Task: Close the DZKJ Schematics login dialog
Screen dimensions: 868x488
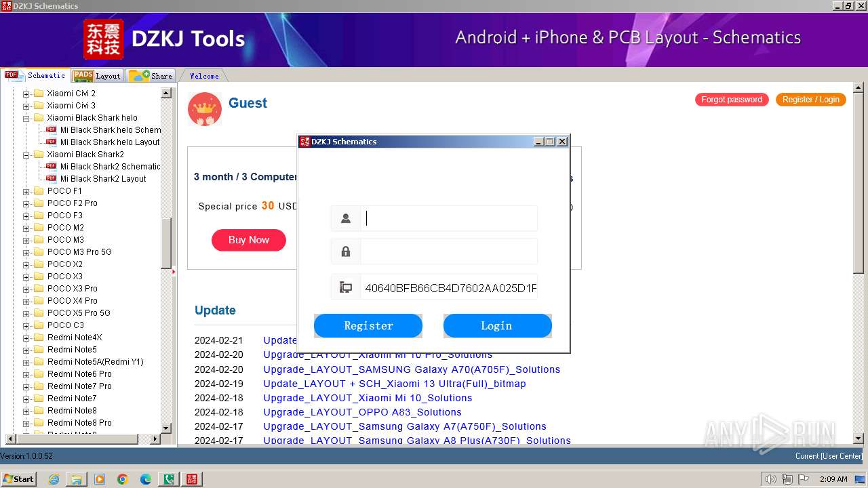Action: (562, 142)
